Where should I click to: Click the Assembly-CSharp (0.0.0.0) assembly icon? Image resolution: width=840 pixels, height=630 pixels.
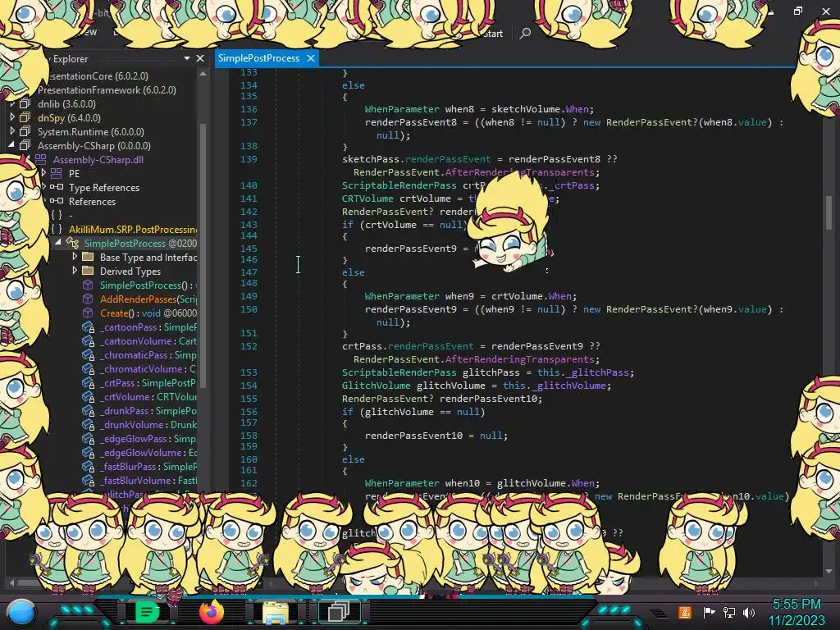coord(25,145)
